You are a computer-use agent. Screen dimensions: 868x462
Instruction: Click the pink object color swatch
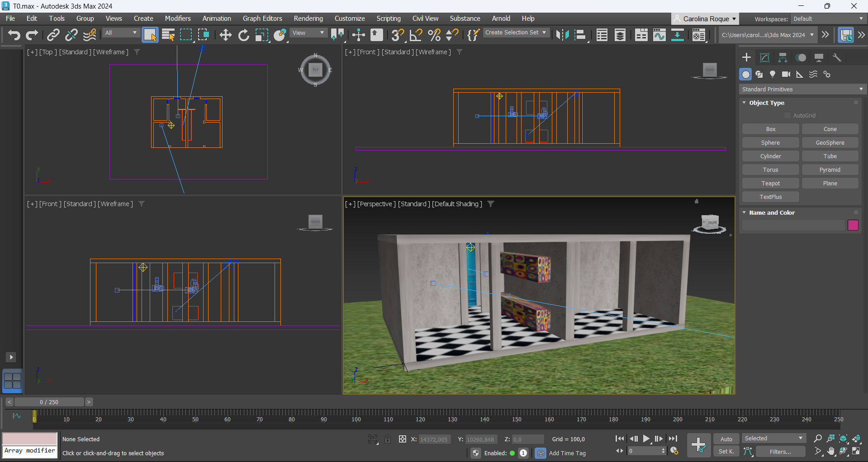tap(853, 225)
